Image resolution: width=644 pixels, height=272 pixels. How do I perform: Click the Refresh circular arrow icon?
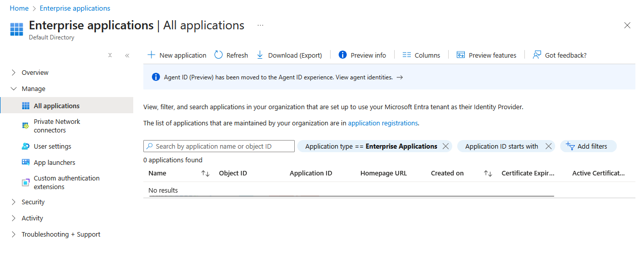click(219, 55)
